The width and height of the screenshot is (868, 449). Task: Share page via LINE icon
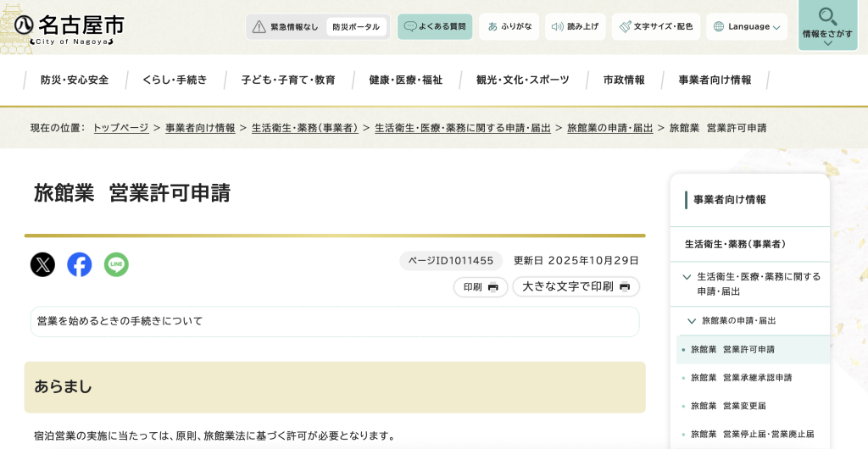116,265
